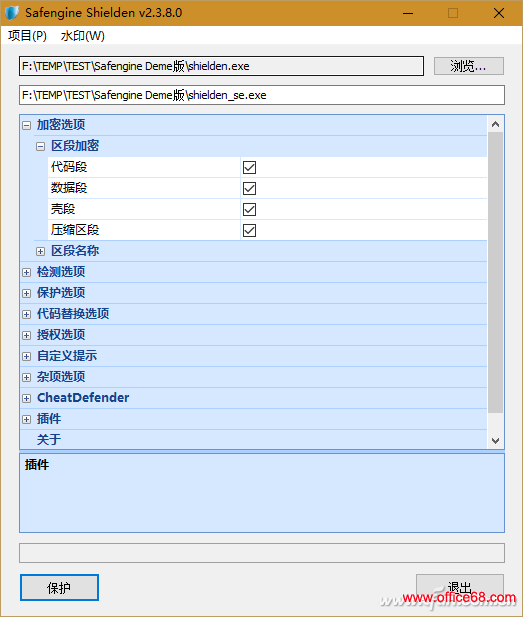Expand the 检测选项 group
The height and width of the screenshot is (617, 523).
(x=26, y=272)
